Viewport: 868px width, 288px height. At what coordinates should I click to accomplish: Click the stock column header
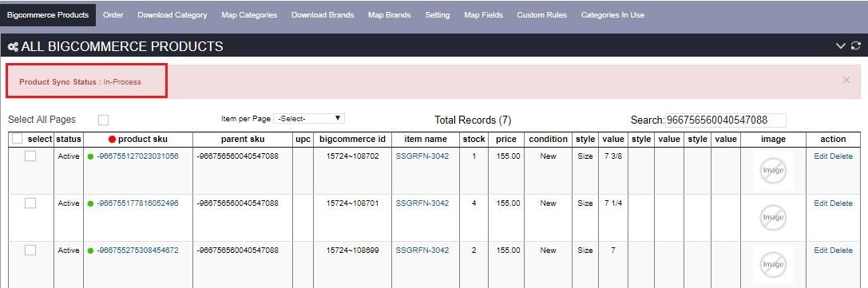point(474,140)
